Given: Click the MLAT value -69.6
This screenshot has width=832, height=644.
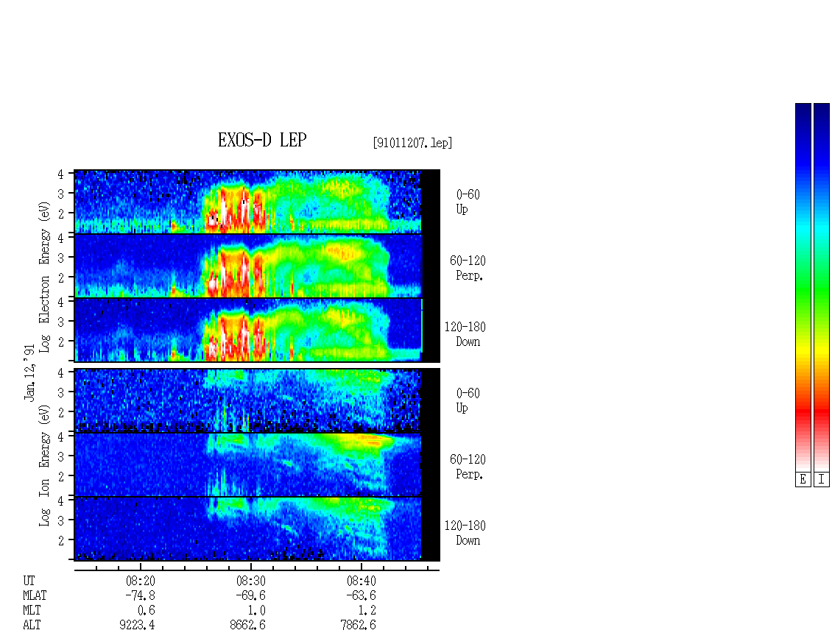Looking at the screenshot, I should [x=250, y=595].
